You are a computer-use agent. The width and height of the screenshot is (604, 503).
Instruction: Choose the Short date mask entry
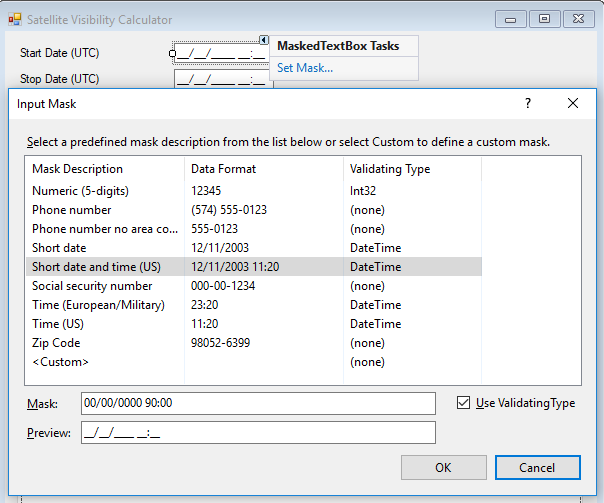point(60,248)
